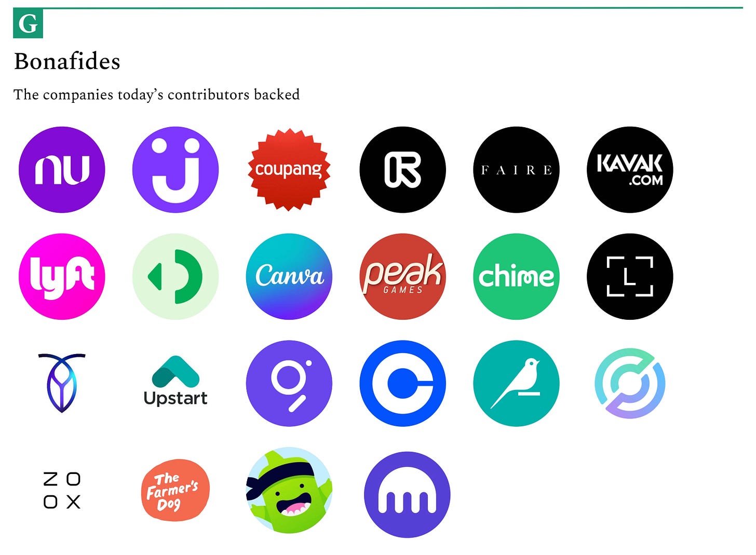
Task: Select the red Coupang badge logo
Action: (x=289, y=170)
